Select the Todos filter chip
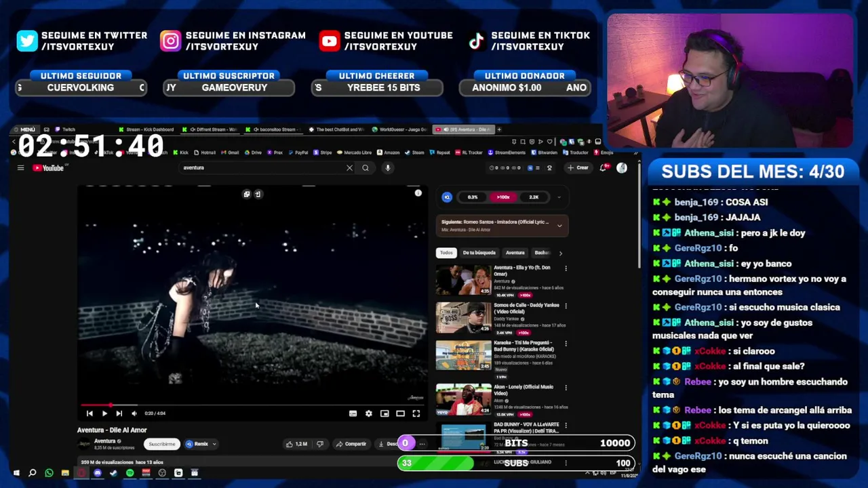The image size is (868, 488). tap(446, 253)
